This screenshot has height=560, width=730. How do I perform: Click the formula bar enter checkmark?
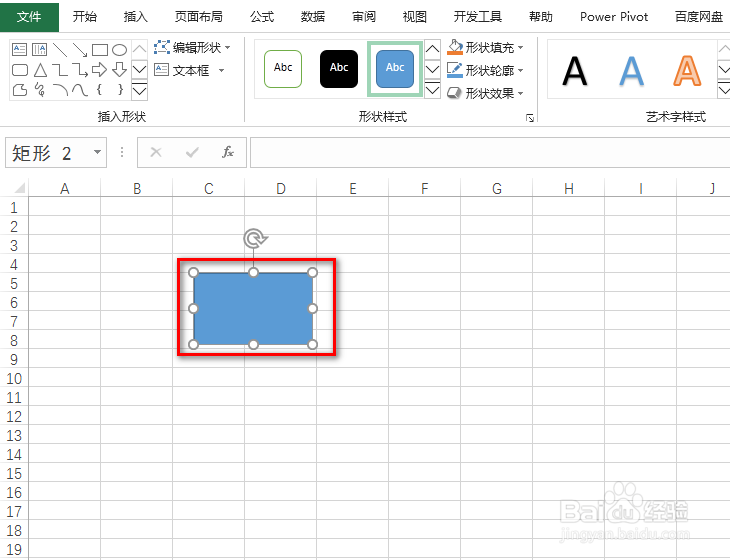tap(192, 152)
